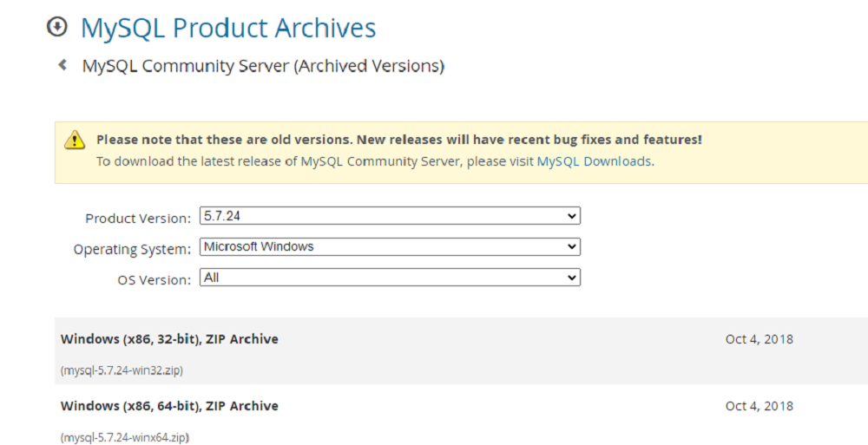Viewport: 868px width, 445px height.
Task: Click the back arrow before MySQL Community Server
Action: pyautogui.click(x=62, y=65)
